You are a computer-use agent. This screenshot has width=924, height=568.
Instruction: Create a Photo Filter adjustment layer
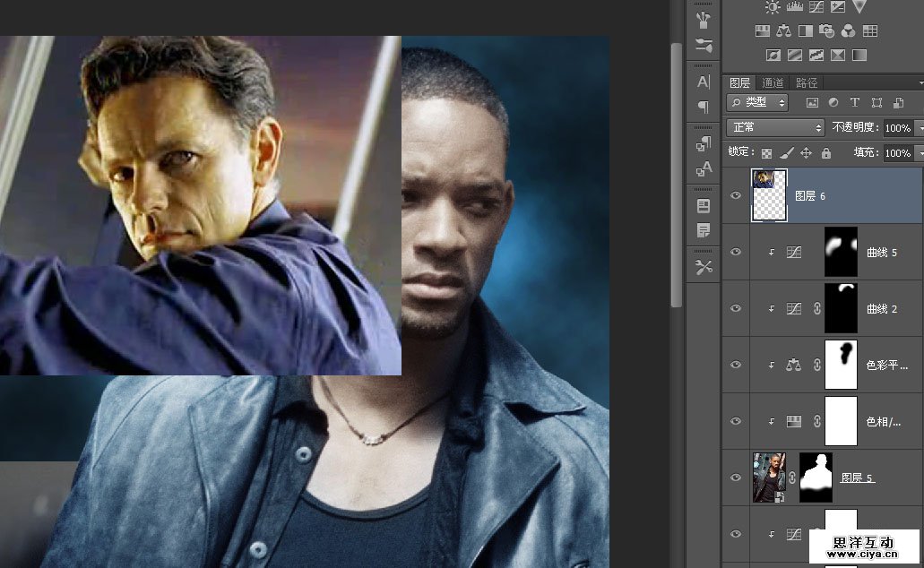coord(827,30)
